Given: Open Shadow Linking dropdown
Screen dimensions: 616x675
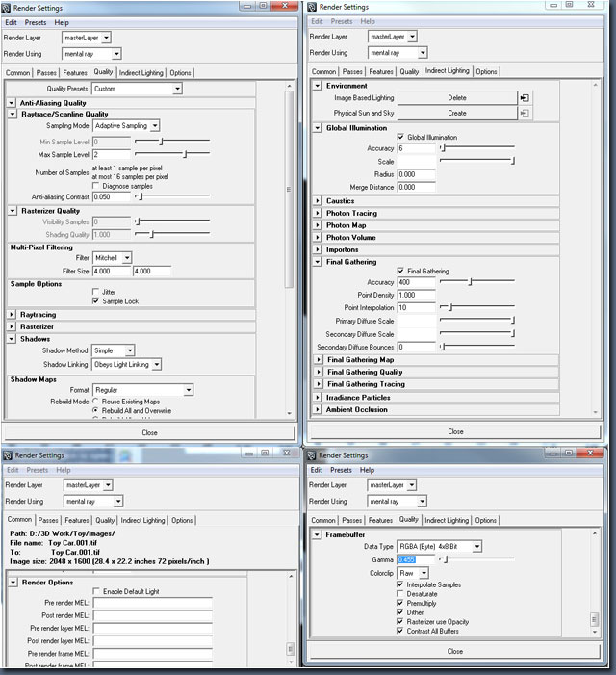Looking at the screenshot, I should pos(127,365).
